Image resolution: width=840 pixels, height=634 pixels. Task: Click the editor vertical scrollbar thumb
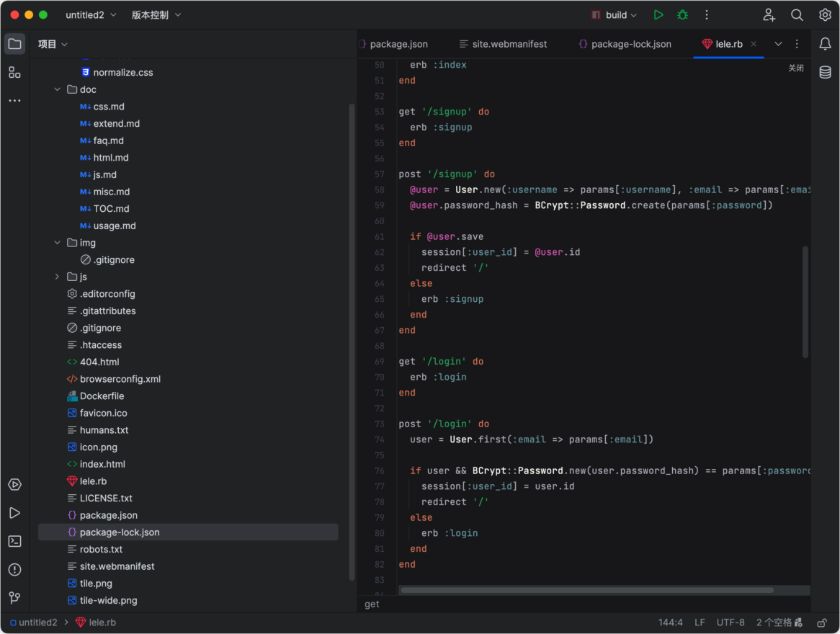coord(805,302)
